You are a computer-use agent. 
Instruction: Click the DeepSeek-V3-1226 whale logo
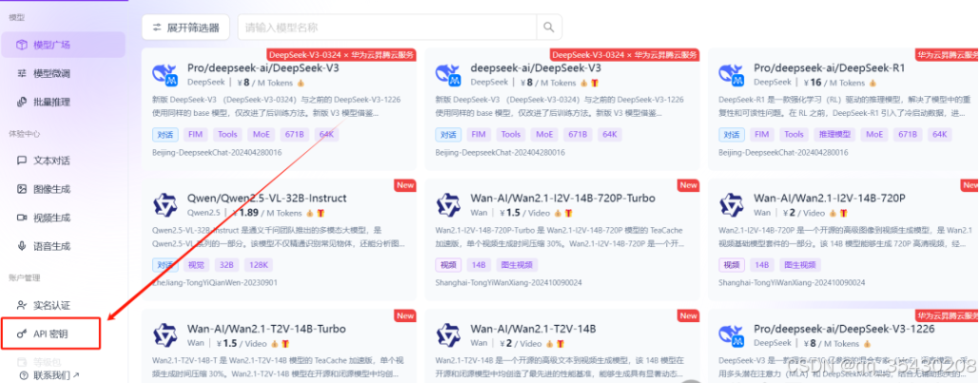(x=732, y=335)
